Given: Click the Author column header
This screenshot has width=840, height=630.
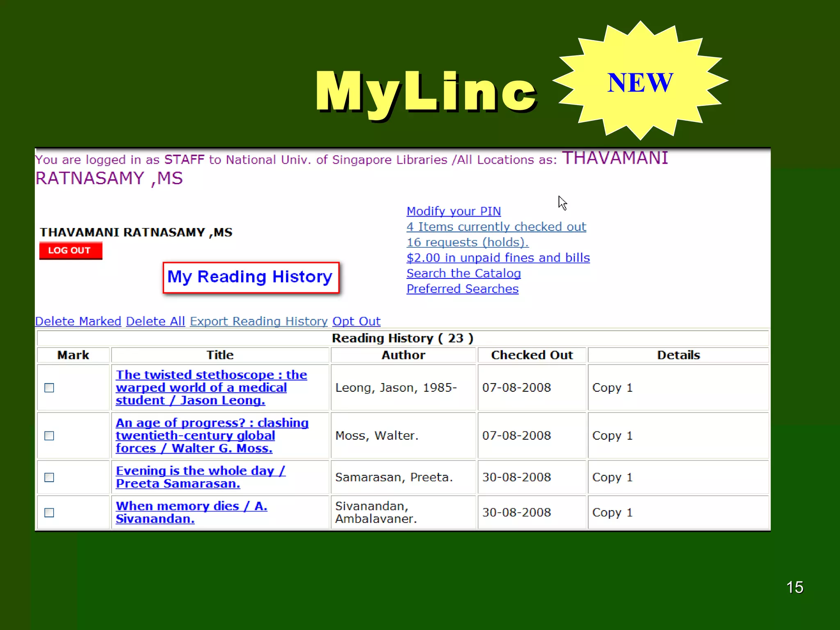Looking at the screenshot, I should (x=403, y=355).
